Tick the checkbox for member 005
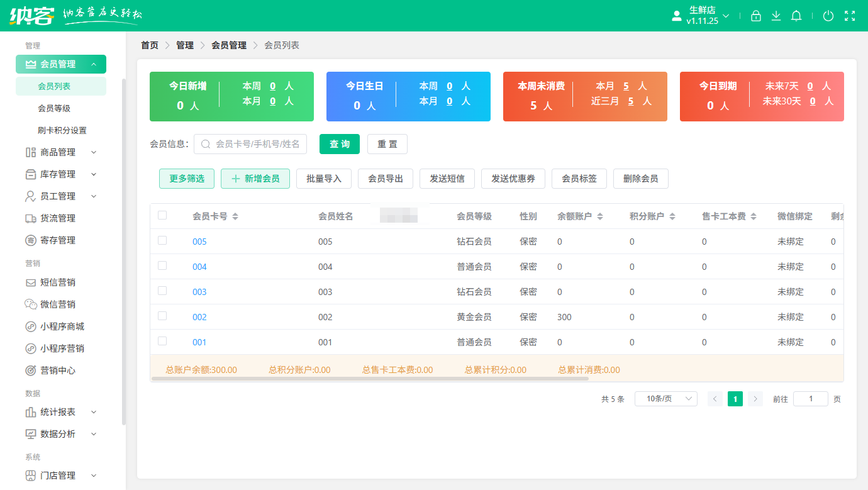The width and height of the screenshot is (868, 490). [162, 240]
